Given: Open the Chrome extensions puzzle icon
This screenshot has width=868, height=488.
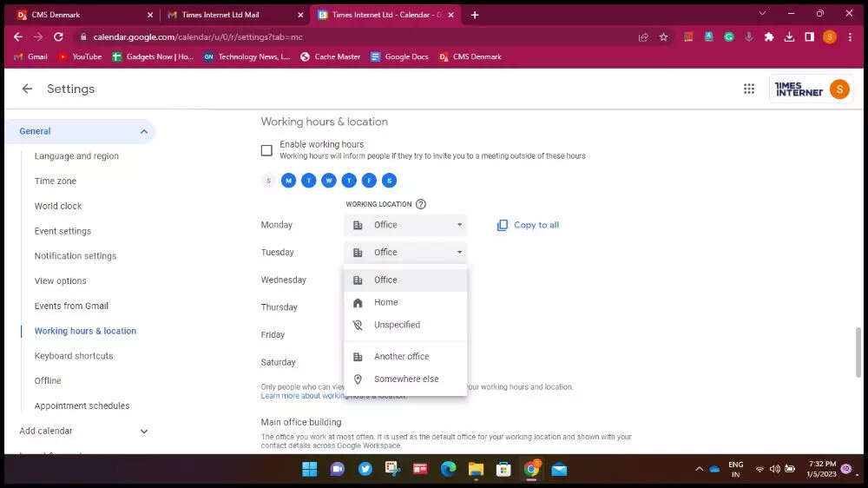Looking at the screenshot, I should (769, 37).
